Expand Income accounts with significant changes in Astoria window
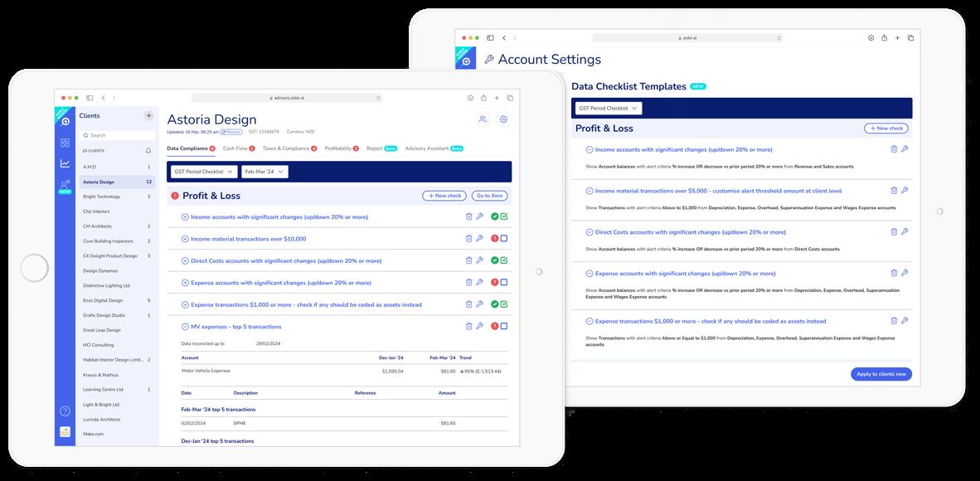 tap(185, 217)
